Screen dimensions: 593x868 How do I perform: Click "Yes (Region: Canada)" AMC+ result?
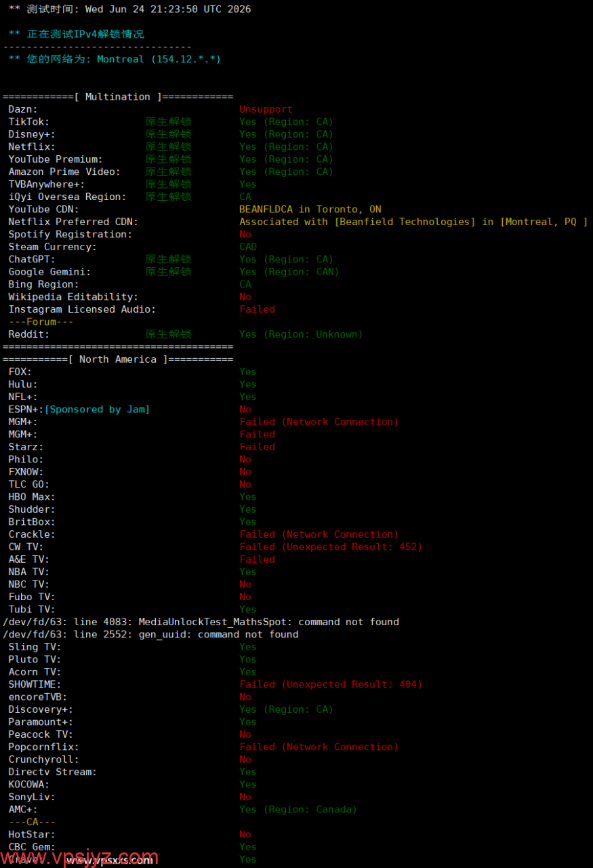pos(298,810)
